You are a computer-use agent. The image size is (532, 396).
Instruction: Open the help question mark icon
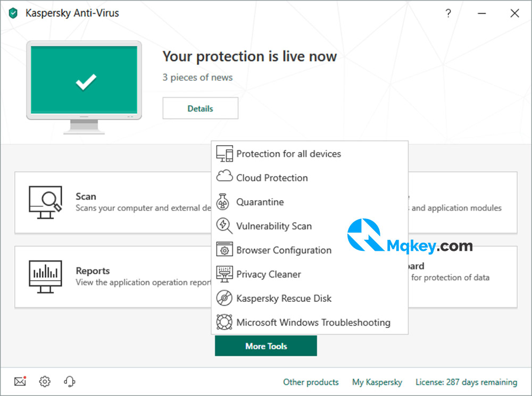448,13
